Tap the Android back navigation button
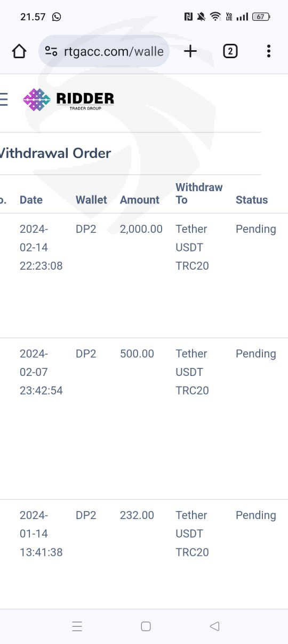Viewport: 288px width, 644px height. (214, 626)
